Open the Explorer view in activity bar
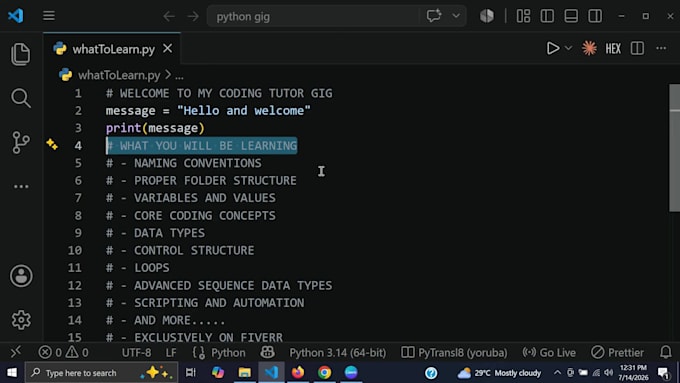Screen dimensions: 680x383 (21, 54)
